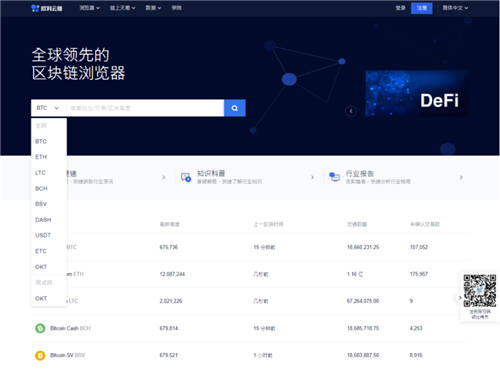Click the blue 注册 register button
Screen dimensions: 500x376
[422, 8]
